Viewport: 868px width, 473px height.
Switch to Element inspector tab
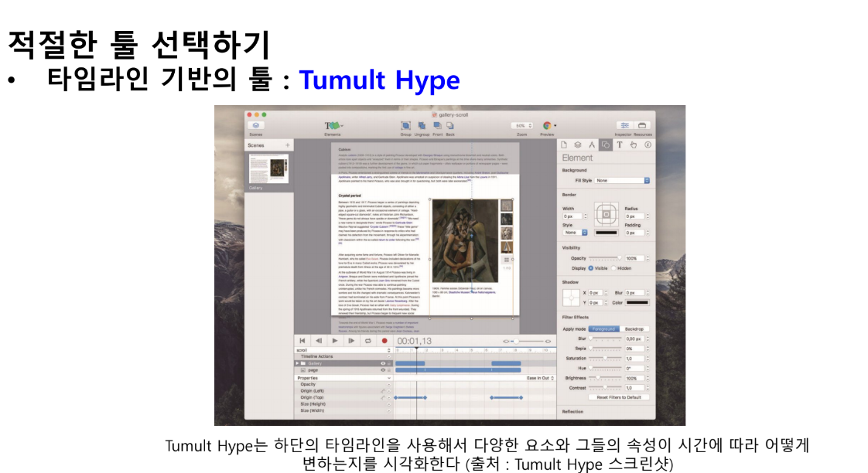(606, 145)
